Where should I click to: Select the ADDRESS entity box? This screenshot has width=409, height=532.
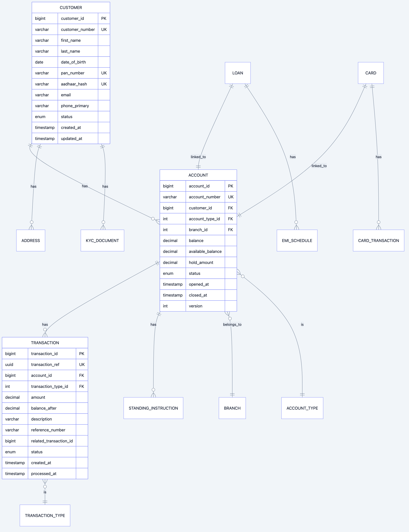pos(31,241)
